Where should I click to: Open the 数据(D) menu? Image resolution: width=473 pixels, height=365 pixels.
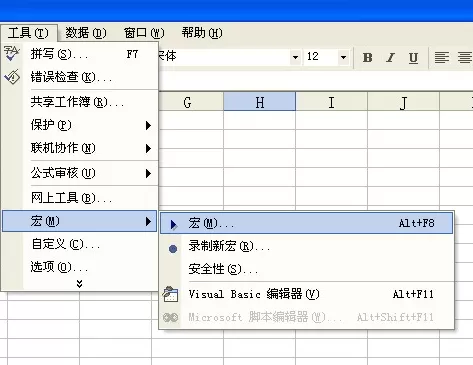(x=86, y=33)
